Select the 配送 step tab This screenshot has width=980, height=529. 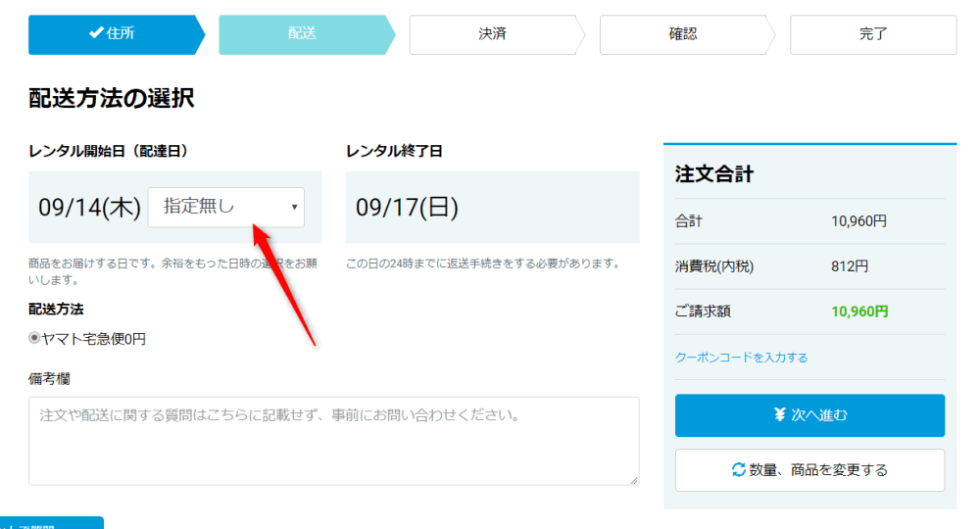(307, 34)
